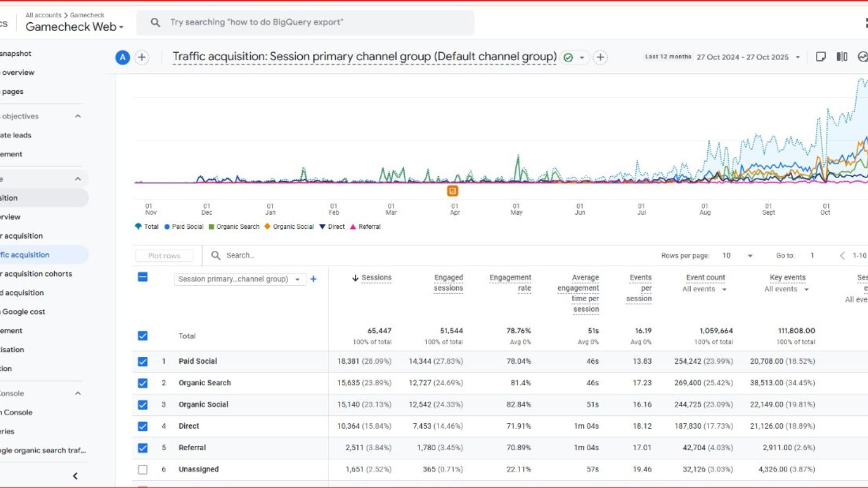Click the Average engagement time per session header
Image resolution: width=868 pixels, height=488 pixels.
[578, 293]
